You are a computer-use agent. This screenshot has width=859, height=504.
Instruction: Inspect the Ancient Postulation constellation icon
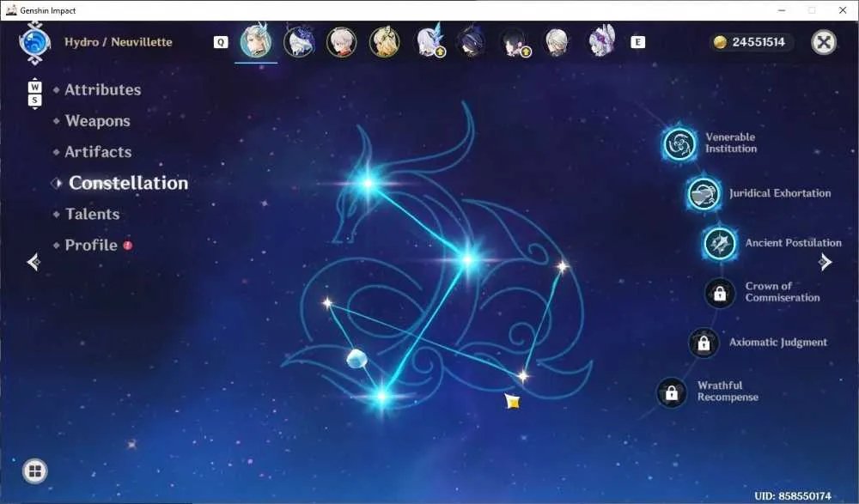click(720, 243)
